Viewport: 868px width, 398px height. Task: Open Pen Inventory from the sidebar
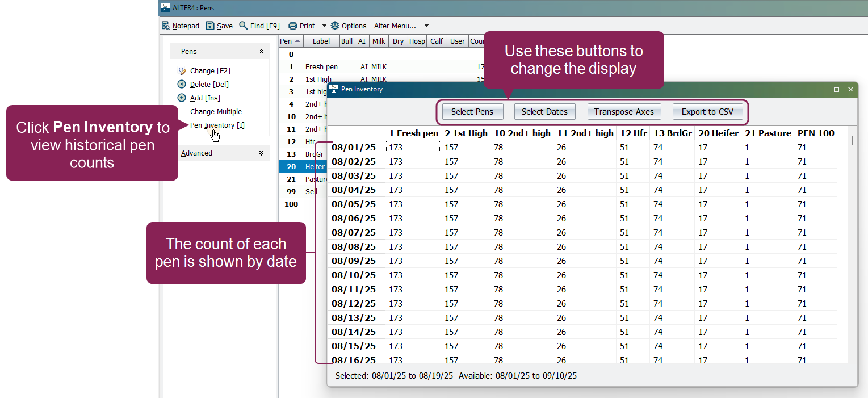click(217, 125)
